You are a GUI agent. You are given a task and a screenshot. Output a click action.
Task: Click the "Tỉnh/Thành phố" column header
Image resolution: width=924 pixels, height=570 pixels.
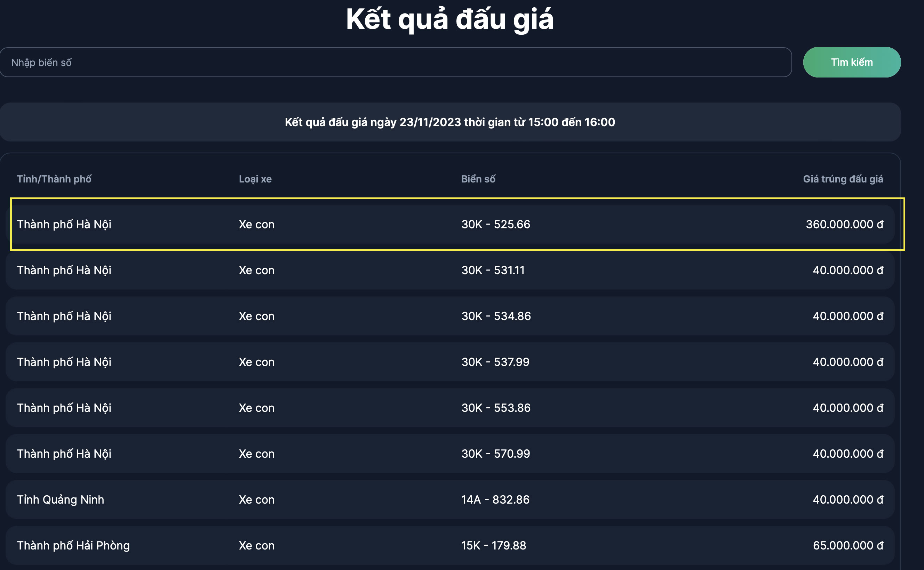pos(54,179)
